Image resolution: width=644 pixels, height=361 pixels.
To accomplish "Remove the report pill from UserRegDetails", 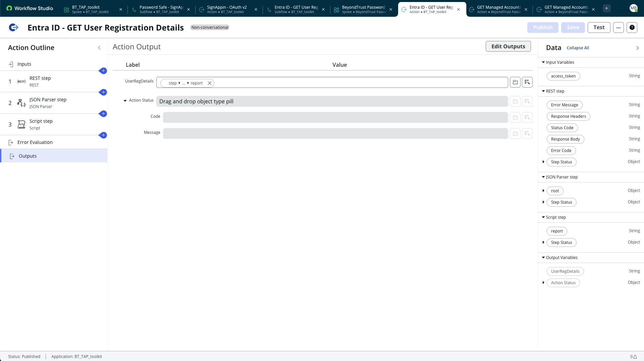I will (210, 83).
